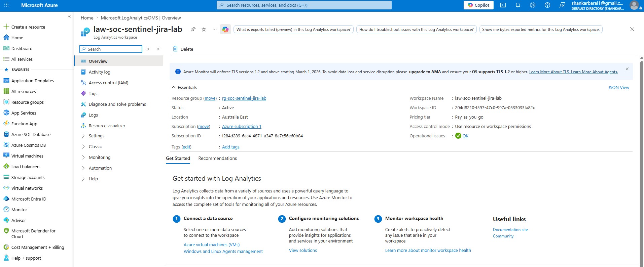Toggle expand/collapse all menu groups

coord(148,49)
